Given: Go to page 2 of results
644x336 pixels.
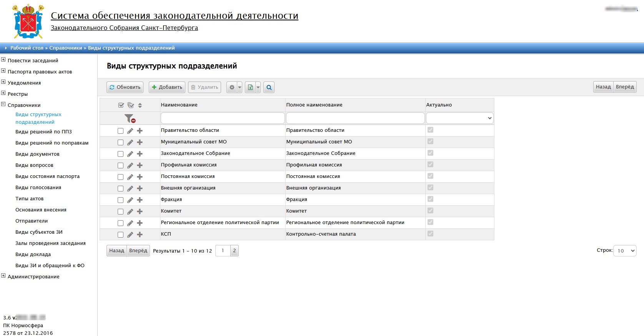Looking at the screenshot, I should pos(234,251).
